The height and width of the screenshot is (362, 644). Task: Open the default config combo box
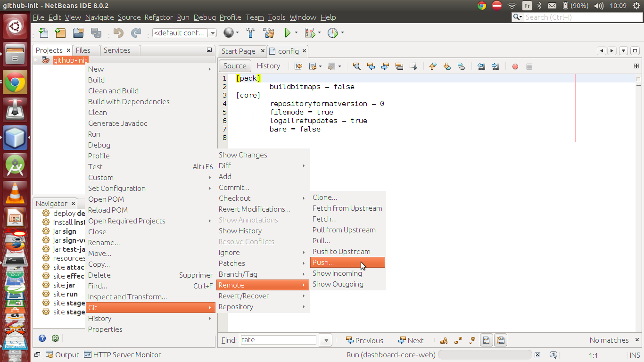pos(184,33)
